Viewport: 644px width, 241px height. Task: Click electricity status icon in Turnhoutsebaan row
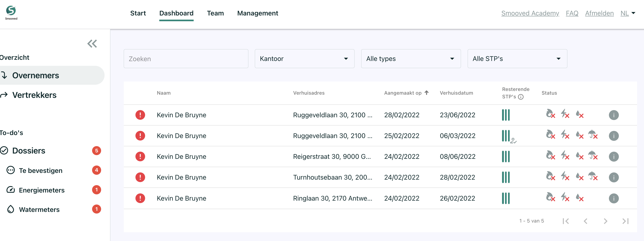click(x=565, y=176)
